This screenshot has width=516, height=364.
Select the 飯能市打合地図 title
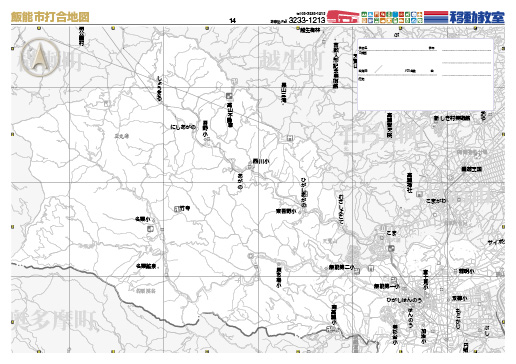click(50, 17)
